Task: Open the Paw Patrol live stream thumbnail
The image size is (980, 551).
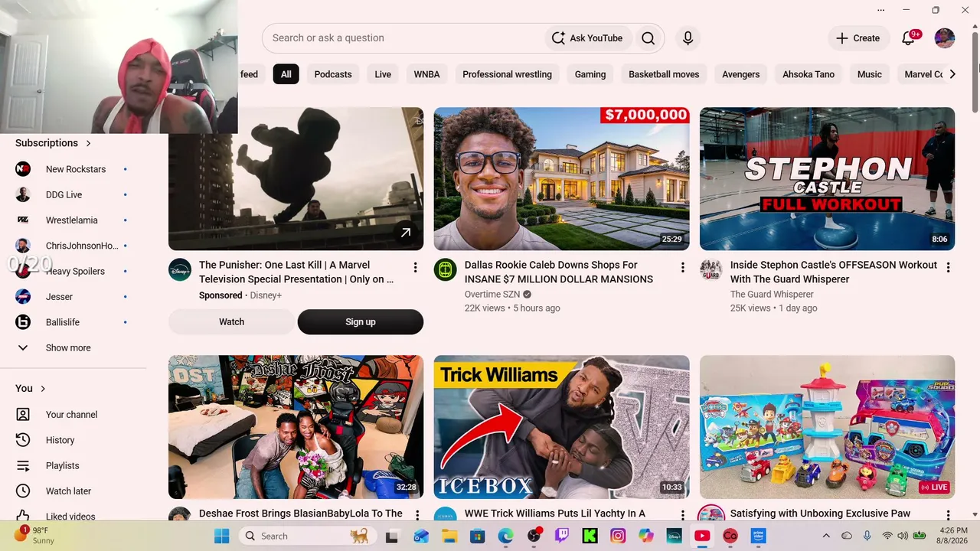Action: [827, 427]
